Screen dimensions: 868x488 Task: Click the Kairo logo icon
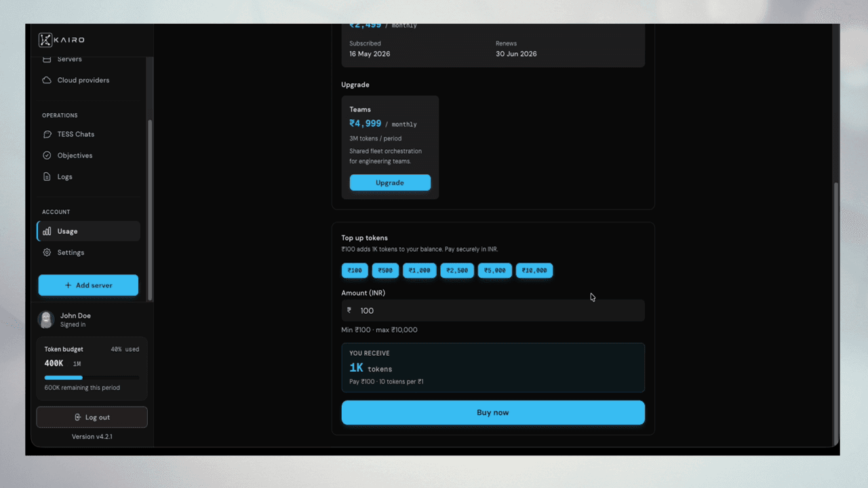pos(45,40)
